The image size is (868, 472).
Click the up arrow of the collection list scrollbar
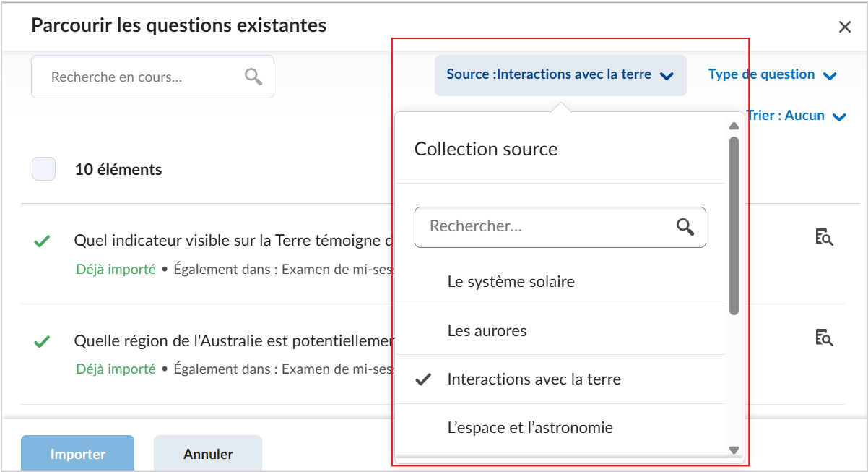[734, 126]
